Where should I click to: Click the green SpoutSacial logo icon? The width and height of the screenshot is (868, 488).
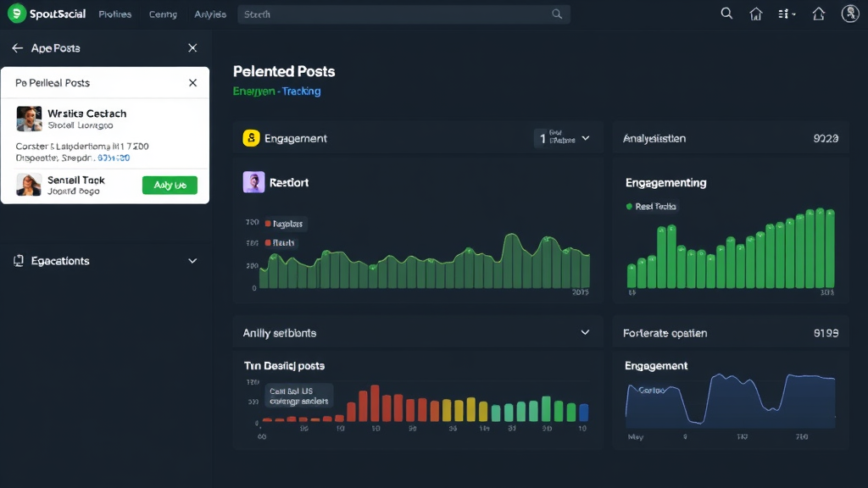click(16, 14)
